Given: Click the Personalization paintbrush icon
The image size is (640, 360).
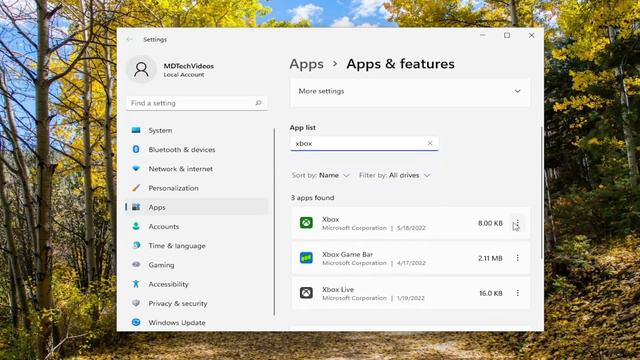Looking at the screenshot, I should click(136, 188).
